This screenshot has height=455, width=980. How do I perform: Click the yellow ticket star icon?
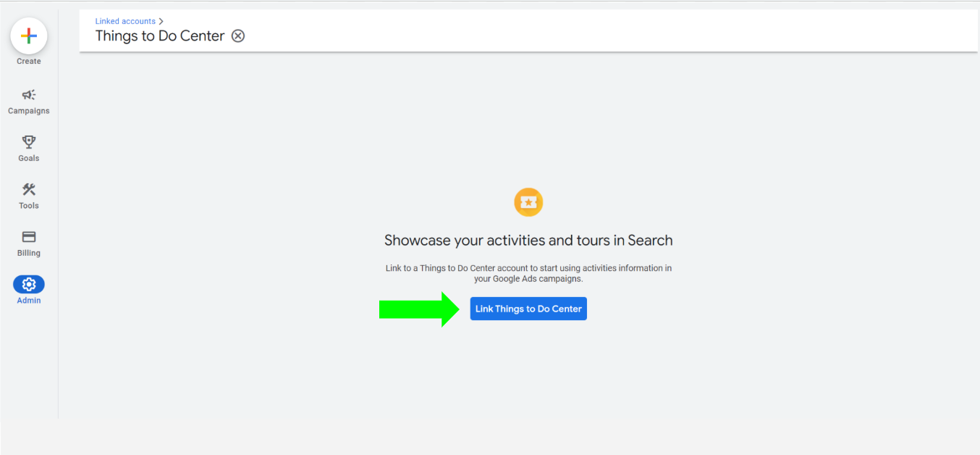click(x=528, y=202)
